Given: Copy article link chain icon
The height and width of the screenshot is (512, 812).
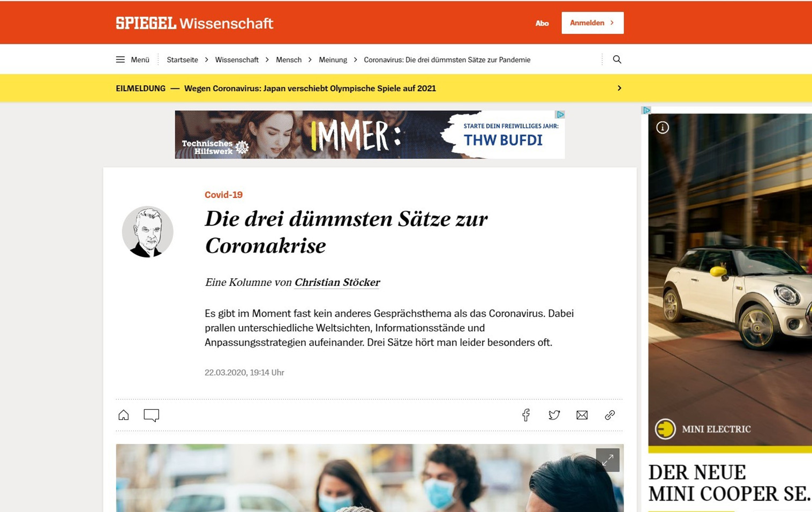Looking at the screenshot, I should tap(610, 415).
